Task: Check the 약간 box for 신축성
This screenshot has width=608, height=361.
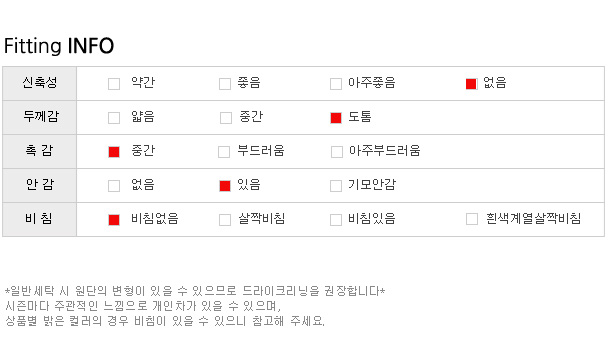Action: [x=114, y=84]
